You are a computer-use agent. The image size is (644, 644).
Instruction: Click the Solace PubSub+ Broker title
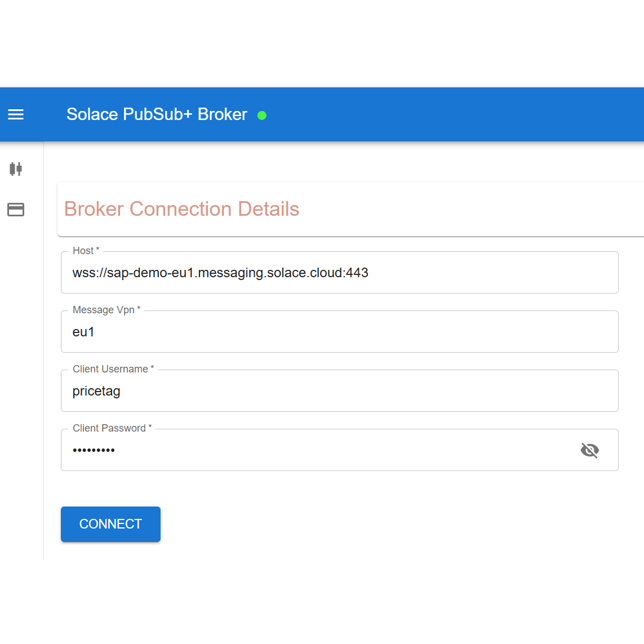(x=157, y=114)
